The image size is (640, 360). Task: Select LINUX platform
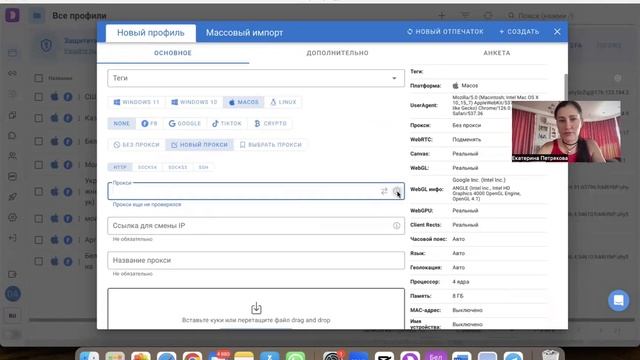click(283, 102)
